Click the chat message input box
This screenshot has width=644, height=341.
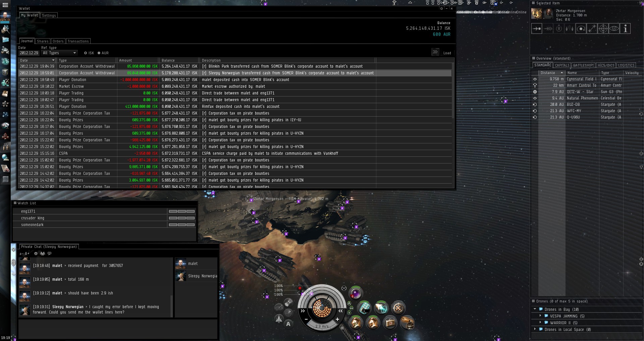118,329
